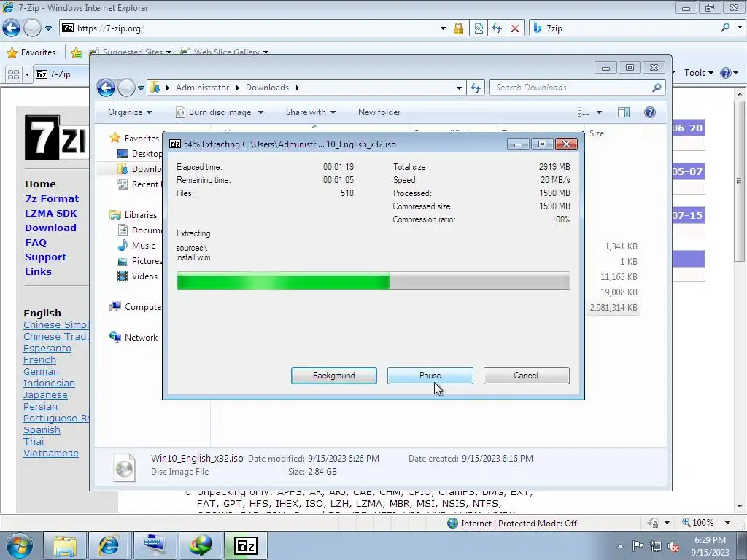
Task: Click the IE address bar URL
Action: [x=110, y=28]
